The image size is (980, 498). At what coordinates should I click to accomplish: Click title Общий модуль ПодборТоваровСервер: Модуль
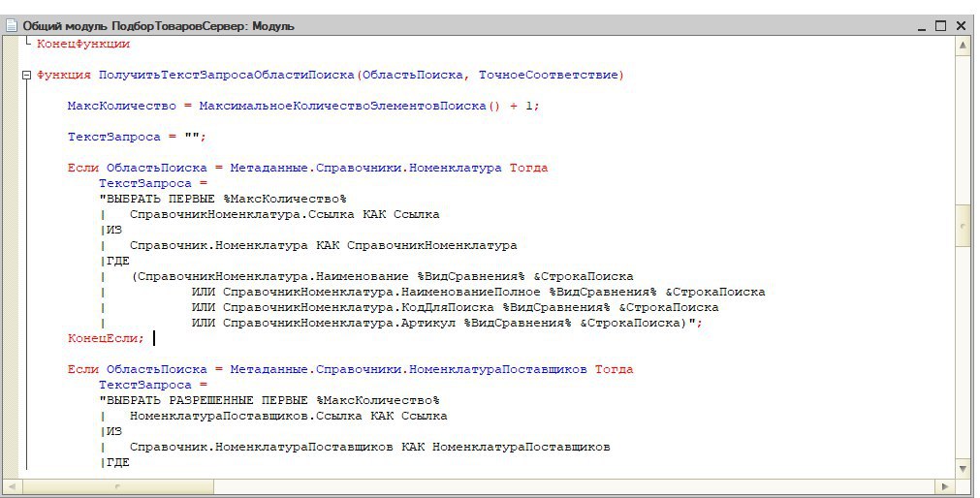coord(159,26)
